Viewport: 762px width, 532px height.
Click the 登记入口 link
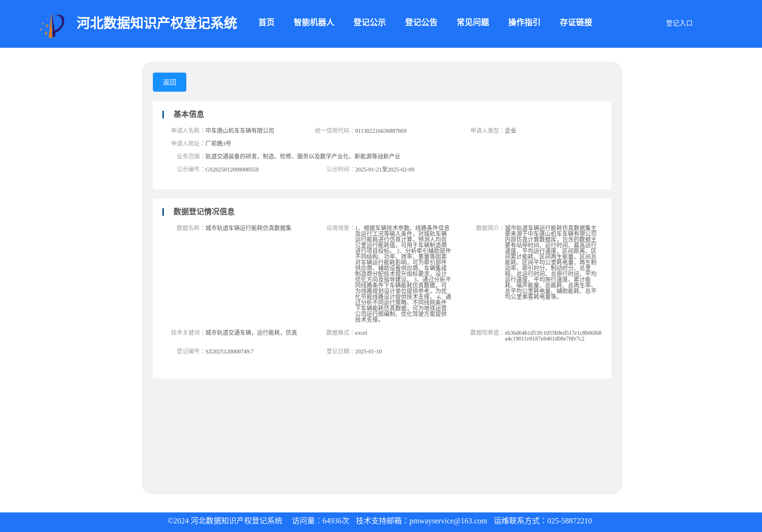(679, 23)
